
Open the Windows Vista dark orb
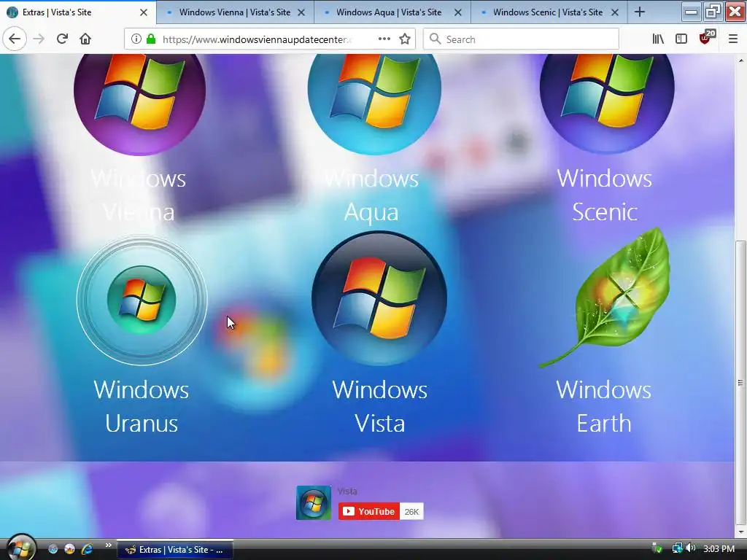pyautogui.click(x=379, y=298)
